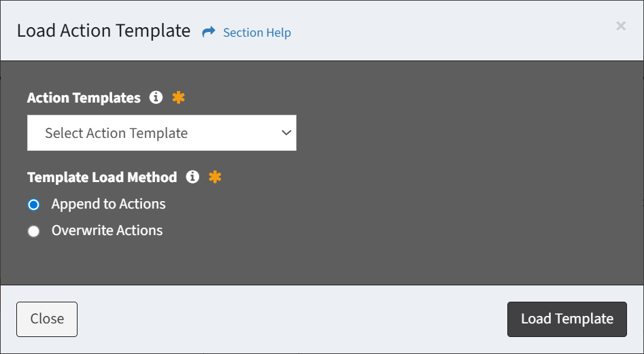
Task: Open the Select Action Template dropdown
Action: (161, 133)
